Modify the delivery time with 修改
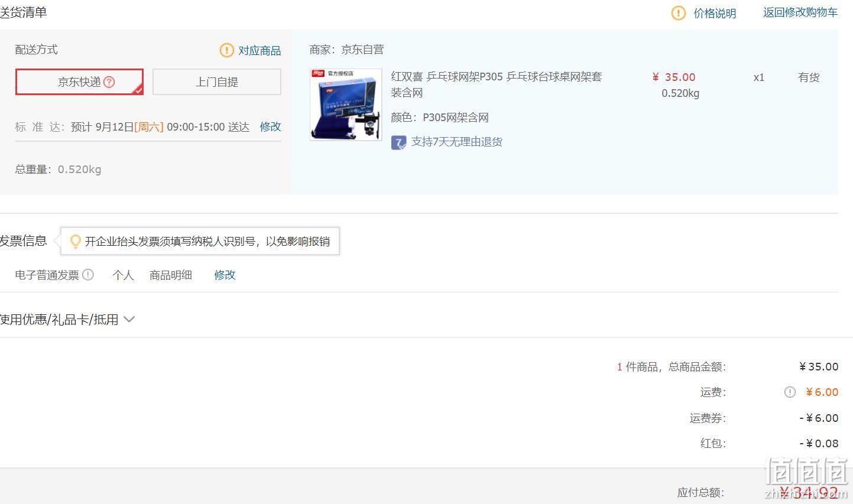The height and width of the screenshot is (504, 853). point(270,126)
